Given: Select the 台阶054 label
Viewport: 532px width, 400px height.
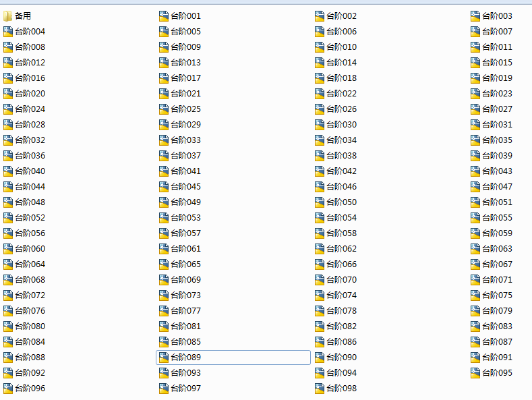Looking at the screenshot, I should tap(341, 218).
